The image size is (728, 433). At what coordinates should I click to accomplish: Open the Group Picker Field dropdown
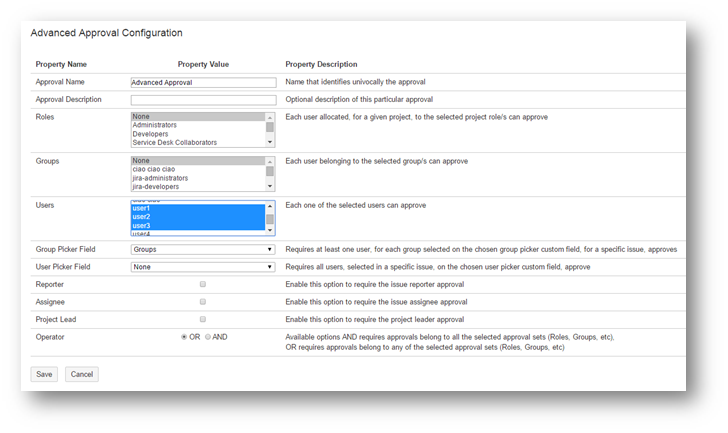tap(203, 249)
